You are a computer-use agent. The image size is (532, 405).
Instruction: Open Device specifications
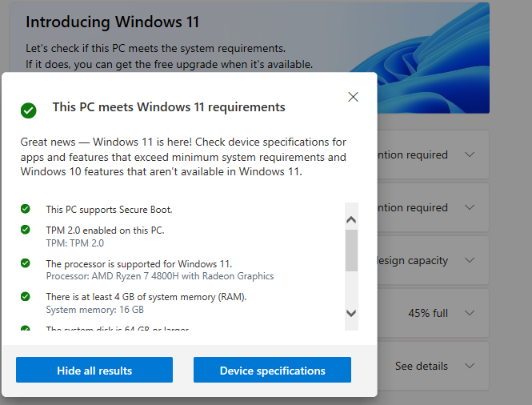[x=272, y=370]
